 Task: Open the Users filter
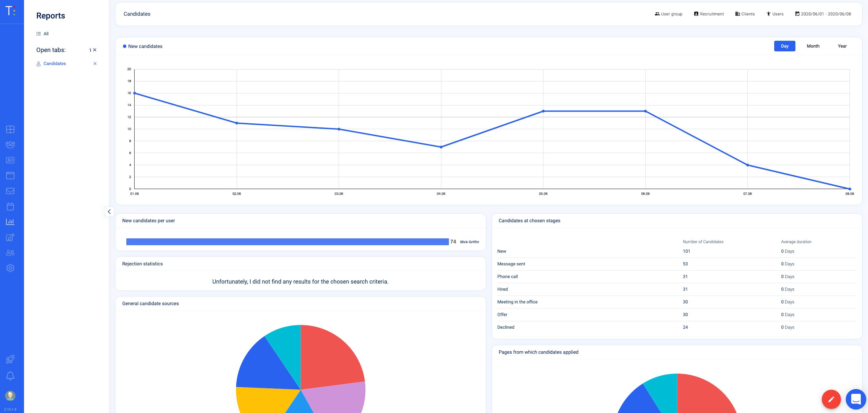point(775,14)
